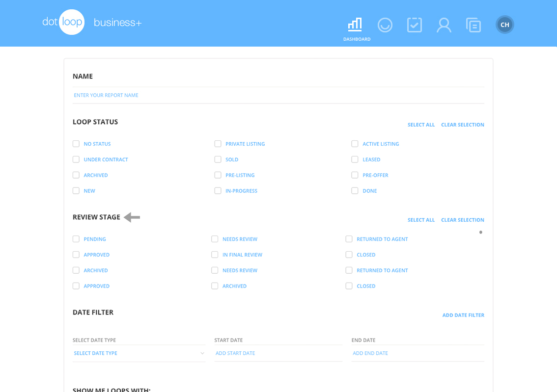
Task: Open the templates documents icon
Action: 473,25
